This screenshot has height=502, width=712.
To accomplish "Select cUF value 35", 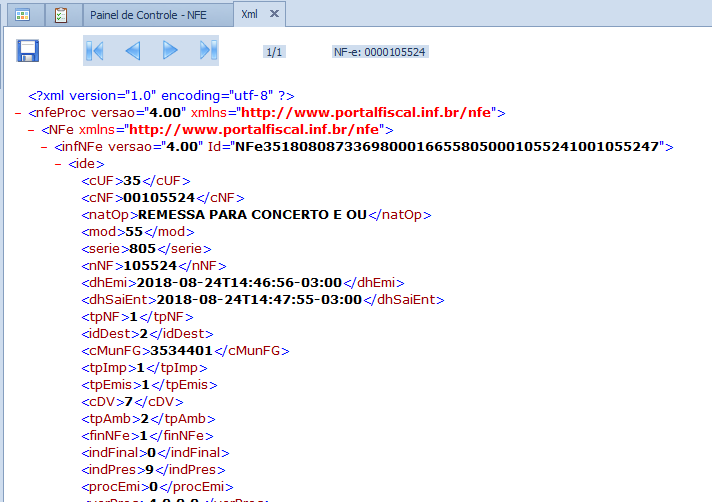I will 132,181.
